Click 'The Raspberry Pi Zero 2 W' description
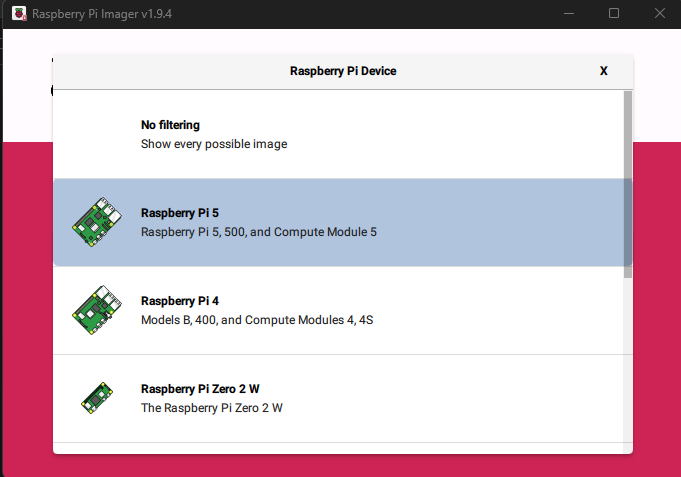Viewport: 681px width, 477px height. [x=212, y=408]
